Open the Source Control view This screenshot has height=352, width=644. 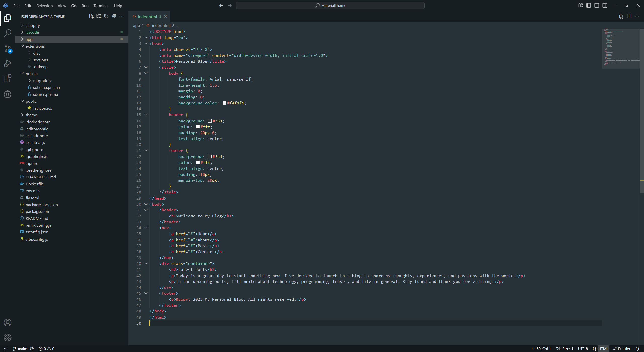[8, 48]
